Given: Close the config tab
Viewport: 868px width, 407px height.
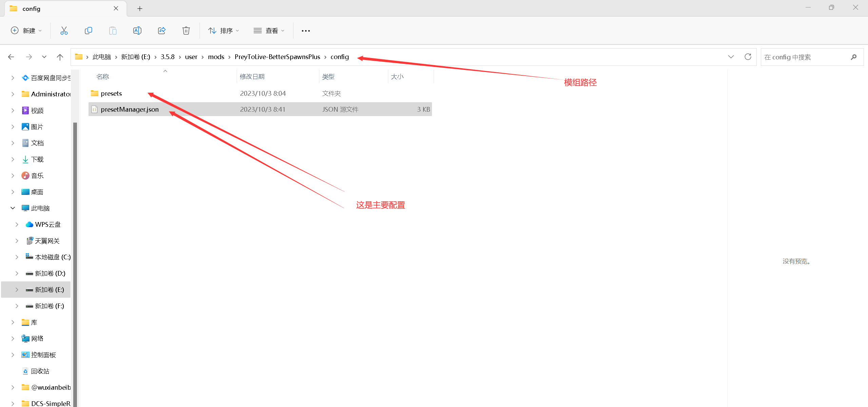Looking at the screenshot, I should click(x=116, y=8).
